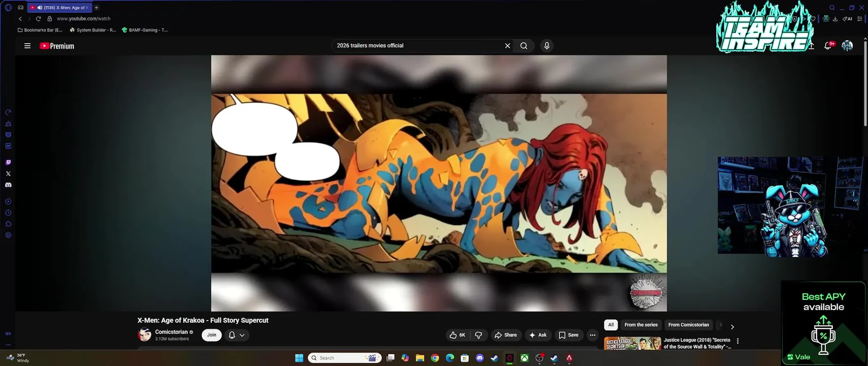
Task: Open File Explorer from taskbar
Action: [x=420, y=358]
